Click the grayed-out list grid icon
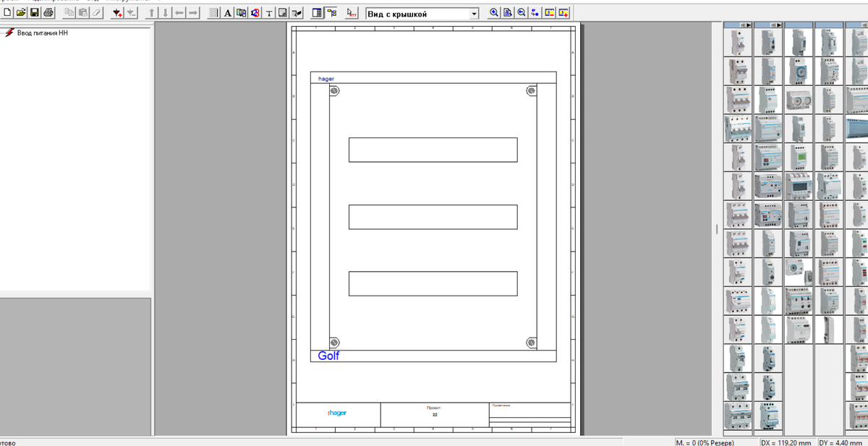The width and height of the screenshot is (868, 446). pyautogui.click(x=214, y=13)
